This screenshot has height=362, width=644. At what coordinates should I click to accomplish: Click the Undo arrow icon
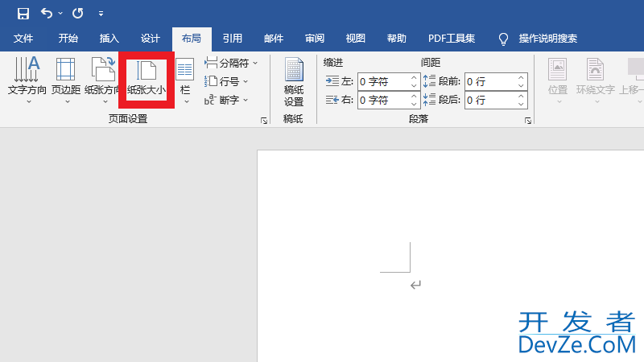point(47,14)
